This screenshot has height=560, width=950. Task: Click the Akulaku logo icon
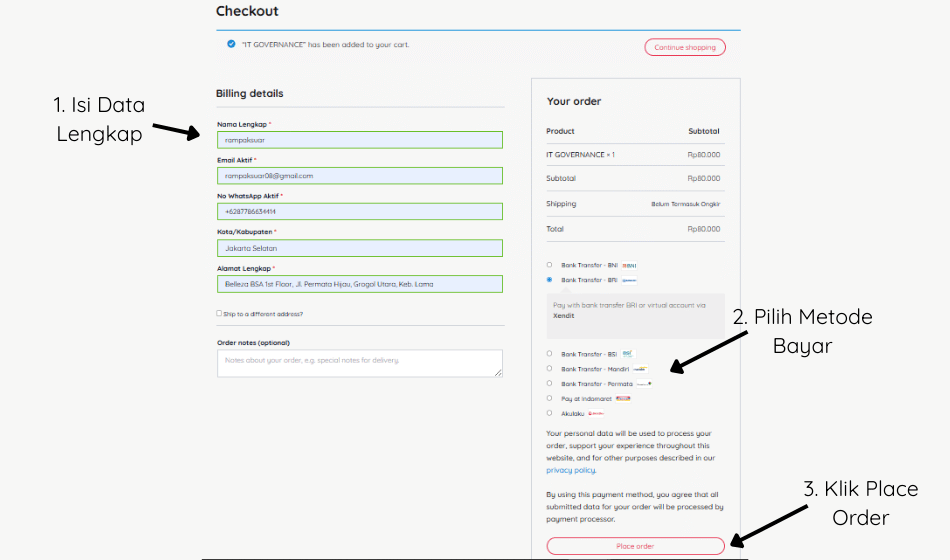(x=596, y=413)
